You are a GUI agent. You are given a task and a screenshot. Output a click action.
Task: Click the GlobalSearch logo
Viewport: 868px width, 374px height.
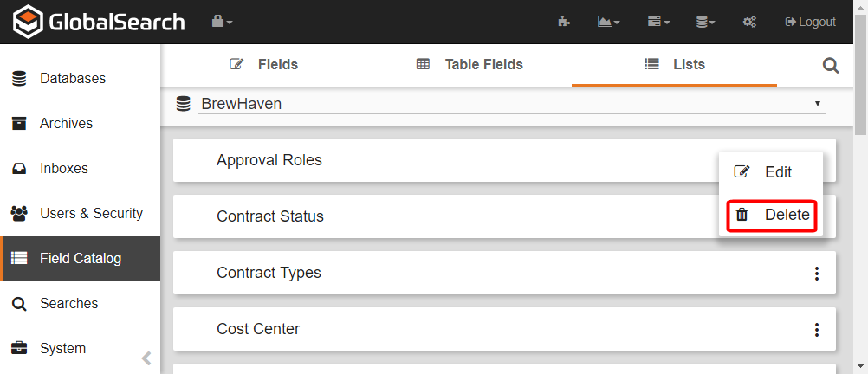coord(100,22)
